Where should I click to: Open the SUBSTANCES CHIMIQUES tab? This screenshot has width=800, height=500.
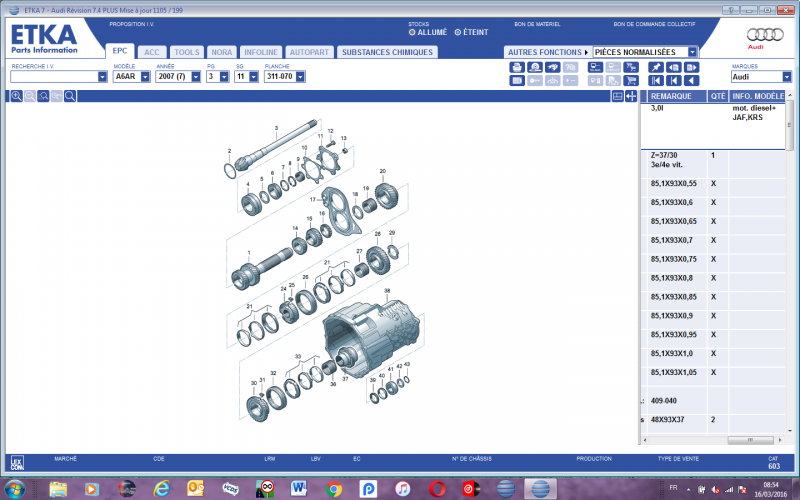pyautogui.click(x=386, y=51)
